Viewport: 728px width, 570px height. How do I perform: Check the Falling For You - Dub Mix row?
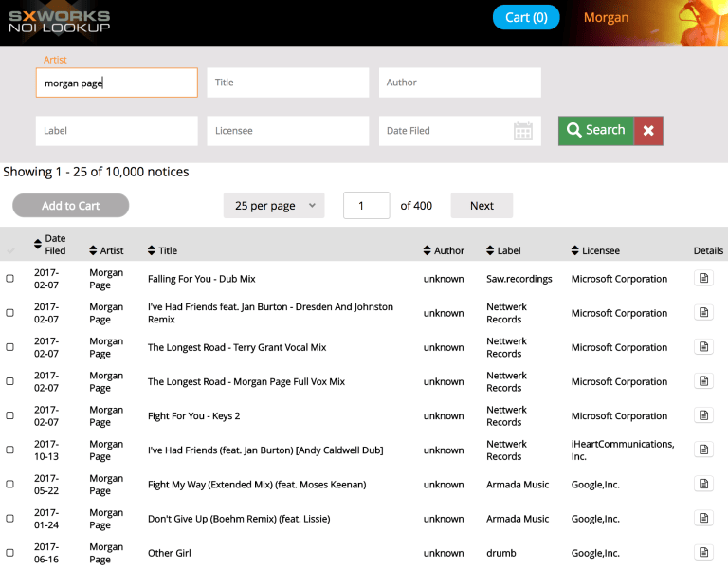coord(9,278)
